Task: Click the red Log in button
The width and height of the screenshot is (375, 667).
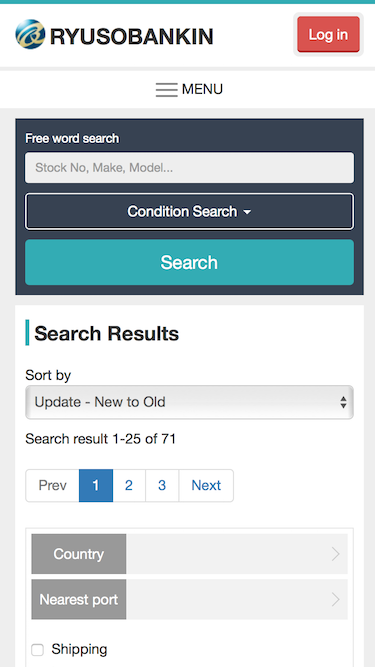Action: (328, 34)
